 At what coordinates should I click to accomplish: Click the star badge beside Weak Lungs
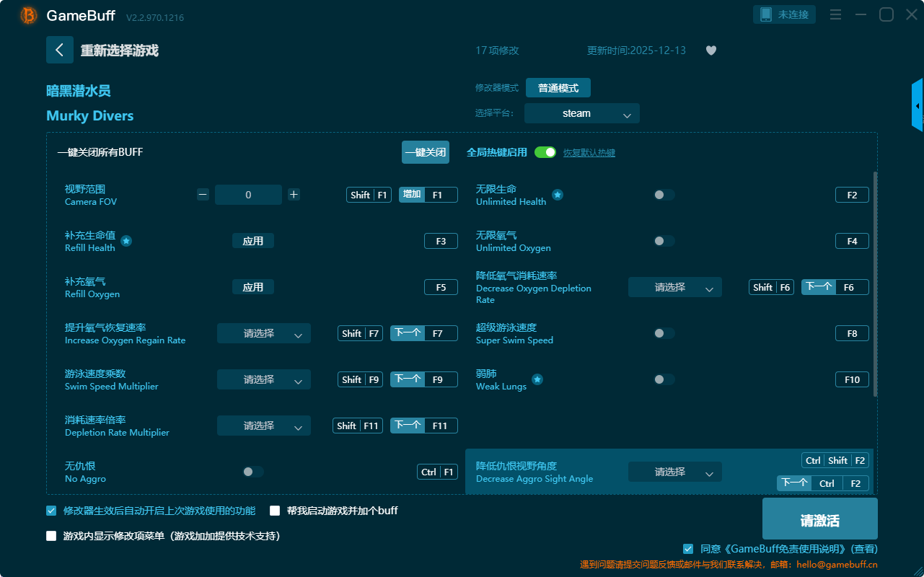tap(537, 379)
